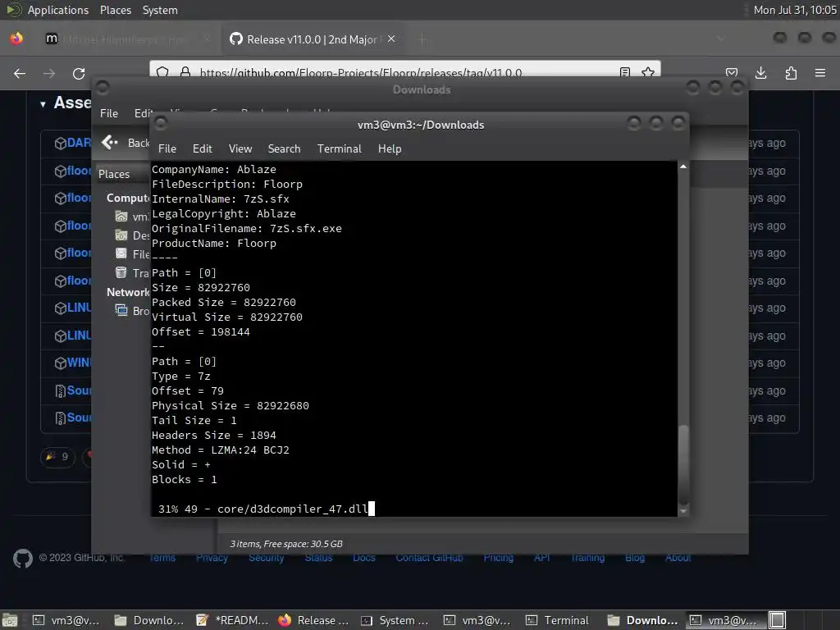Open terminal Help menu
This screenshot has width=840, height=630.
[390, 149]
